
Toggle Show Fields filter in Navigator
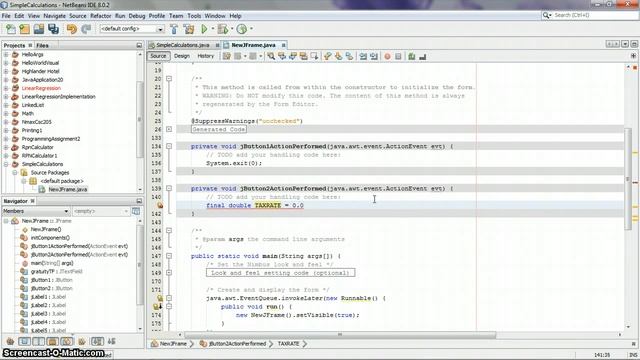(x=24, y=341)
